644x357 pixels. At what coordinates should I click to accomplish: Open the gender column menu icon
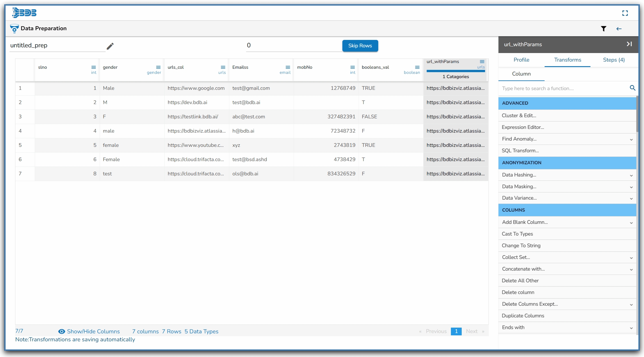(x=158, y=67)
